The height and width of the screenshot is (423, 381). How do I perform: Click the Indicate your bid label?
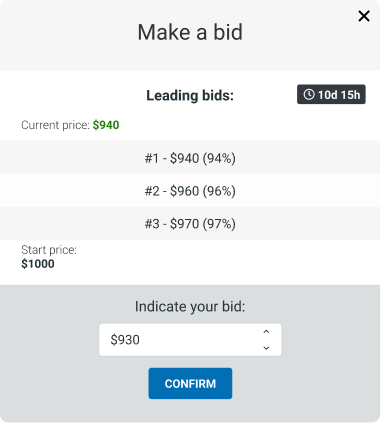[190, 307]
